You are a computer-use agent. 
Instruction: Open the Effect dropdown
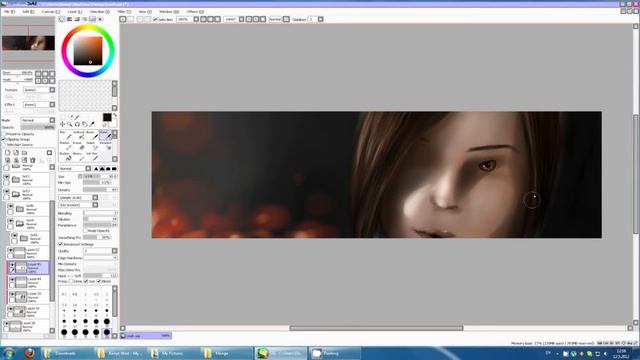39,104
